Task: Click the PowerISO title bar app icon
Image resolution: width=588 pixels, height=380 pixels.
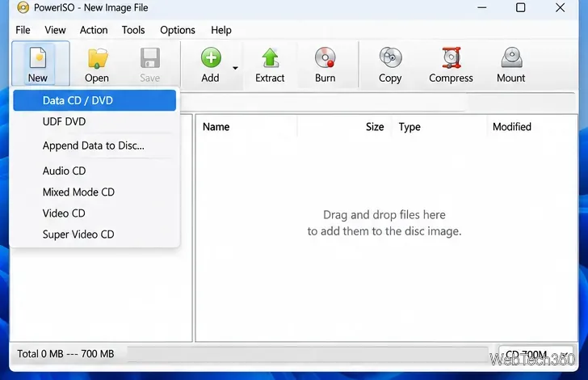Action: coord(23,7)
